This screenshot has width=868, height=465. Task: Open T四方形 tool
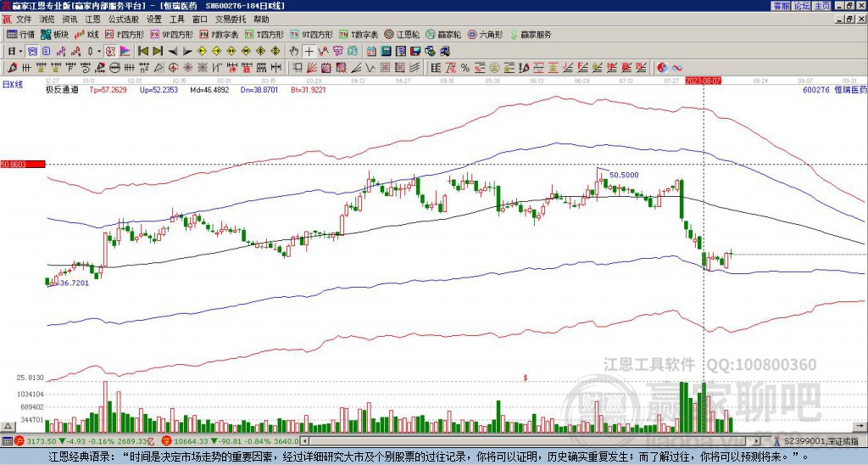[264, 34]
